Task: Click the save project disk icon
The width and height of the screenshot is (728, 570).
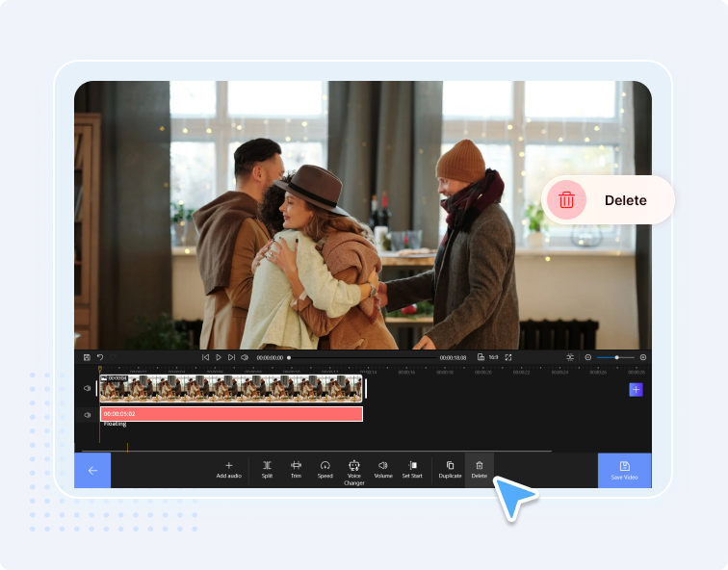Action: pos(87,357)
